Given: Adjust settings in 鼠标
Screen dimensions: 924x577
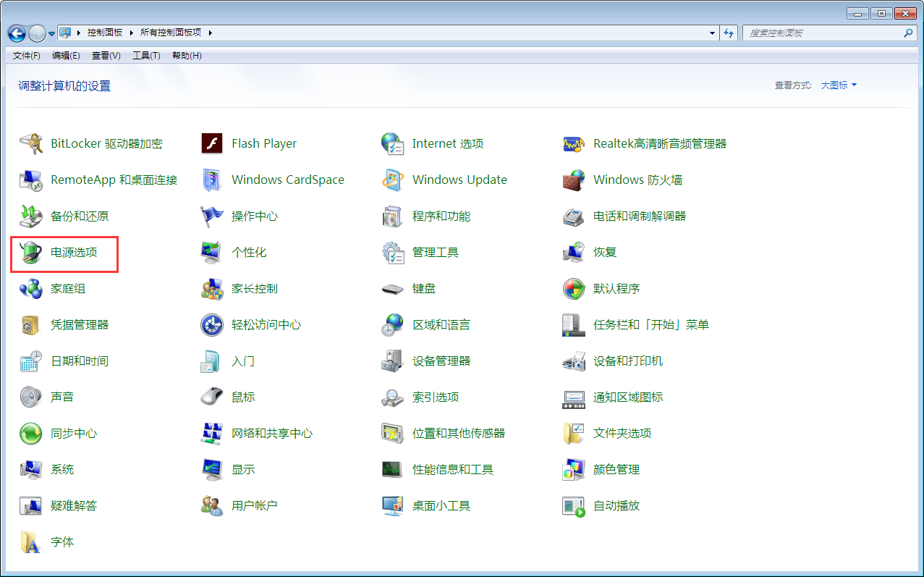Looking at the screenshot, I should [x=242, y=397].
